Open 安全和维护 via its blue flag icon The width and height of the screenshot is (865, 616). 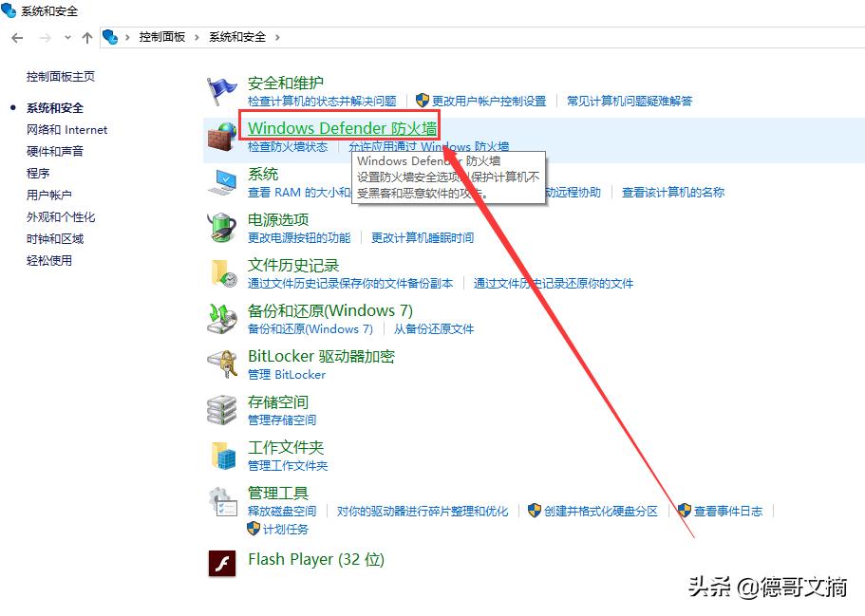(222, 90)
